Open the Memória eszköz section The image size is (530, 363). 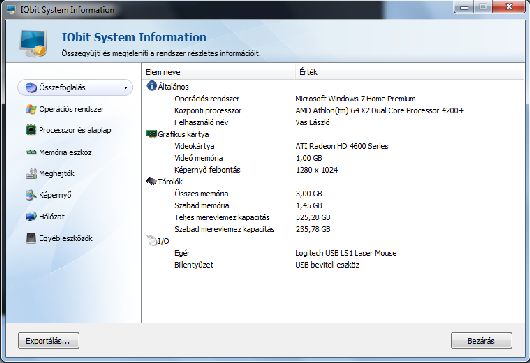65,152
